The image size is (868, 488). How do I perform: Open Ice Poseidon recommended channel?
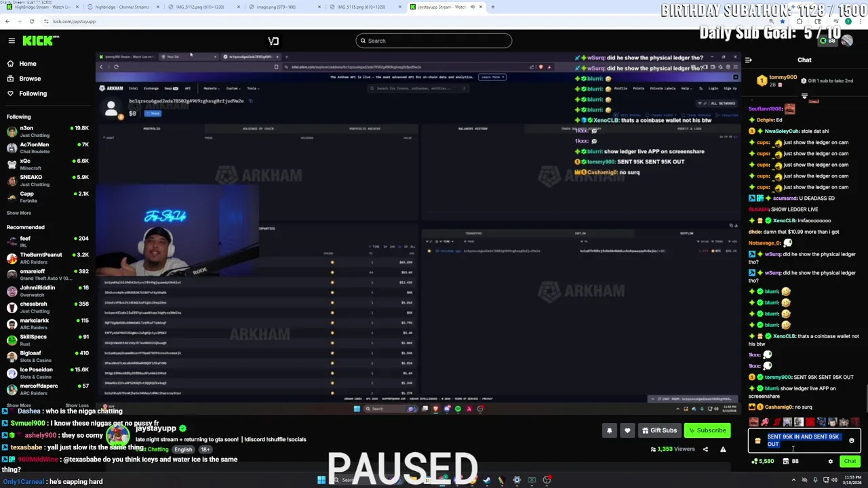[x=47, y=373]
